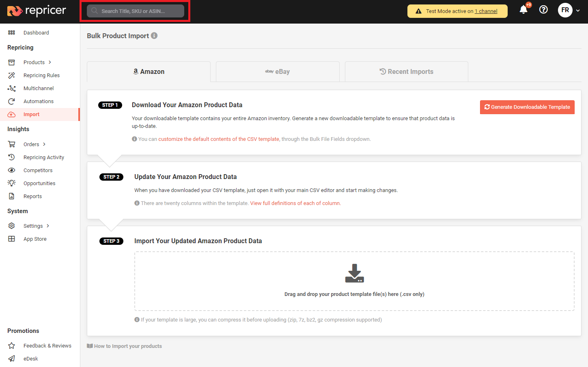Click the STEP 2 badge

111,177
